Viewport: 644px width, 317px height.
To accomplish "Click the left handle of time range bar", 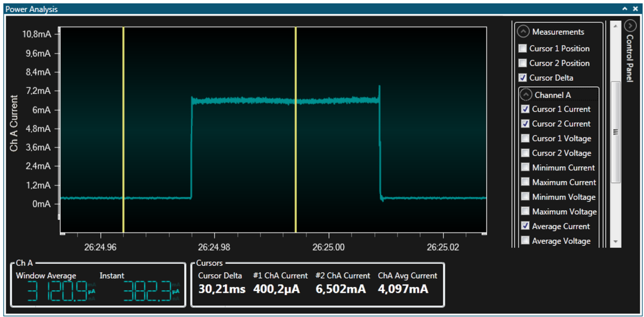I will click(62, 233).
